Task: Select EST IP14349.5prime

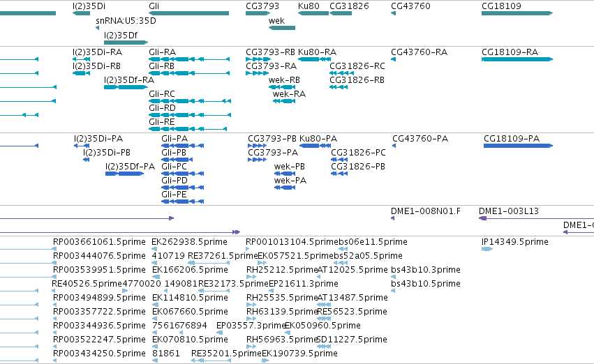Action: pyautogui.click(x=515, y=242)
